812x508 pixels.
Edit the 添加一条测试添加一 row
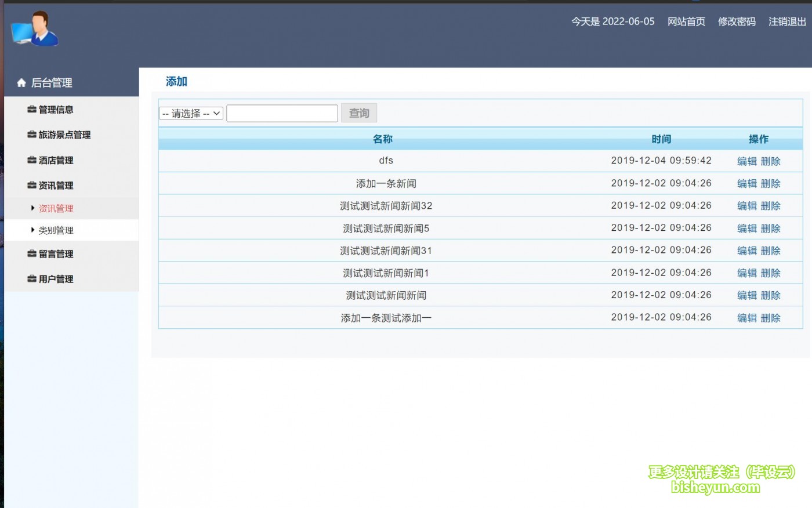pyautogui.click(x=746, y=318)
